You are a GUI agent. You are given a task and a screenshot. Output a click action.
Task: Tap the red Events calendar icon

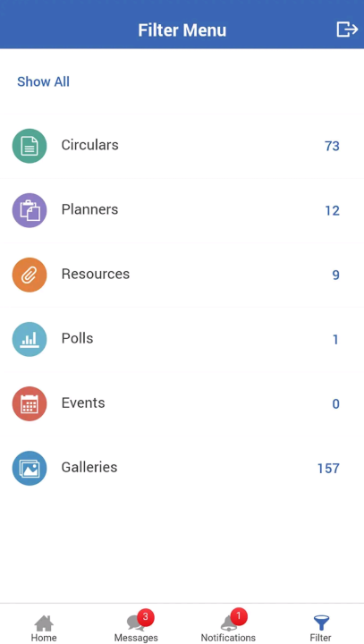30,403
